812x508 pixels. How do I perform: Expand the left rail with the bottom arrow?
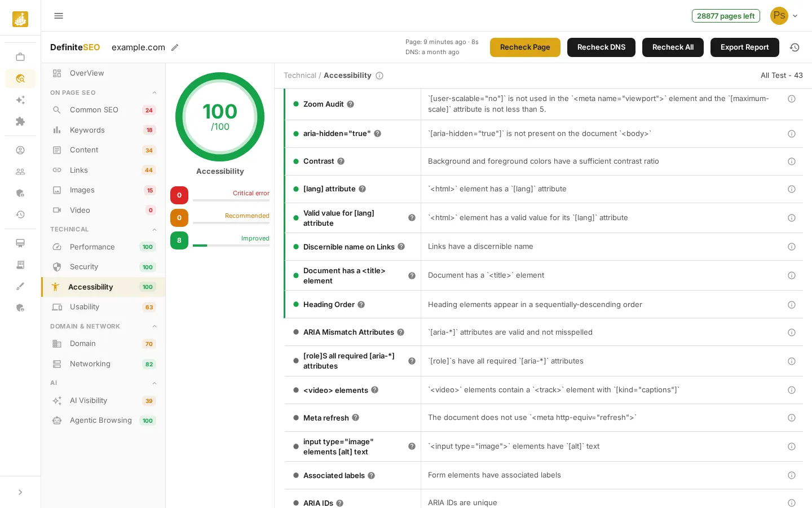click(x=20, y=492)
